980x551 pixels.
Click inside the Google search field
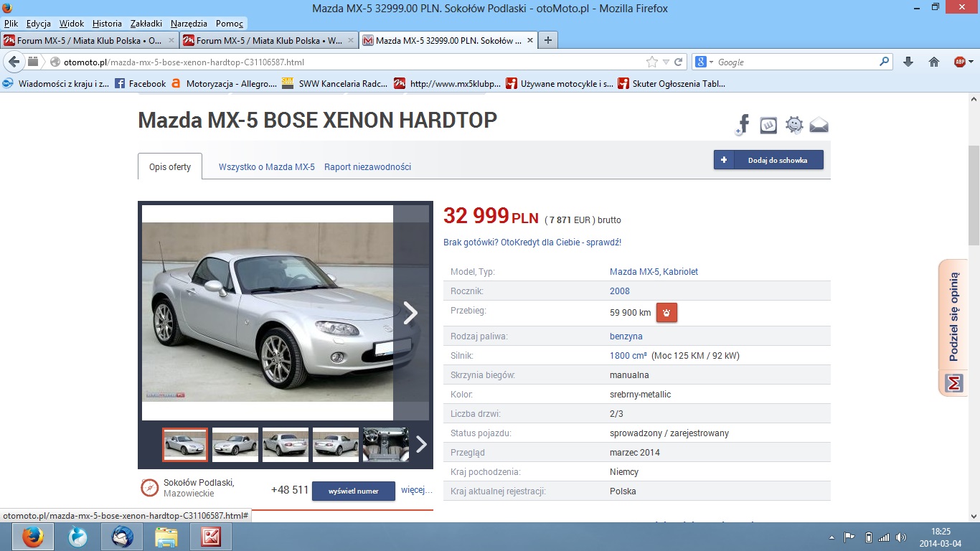(796, 62)
